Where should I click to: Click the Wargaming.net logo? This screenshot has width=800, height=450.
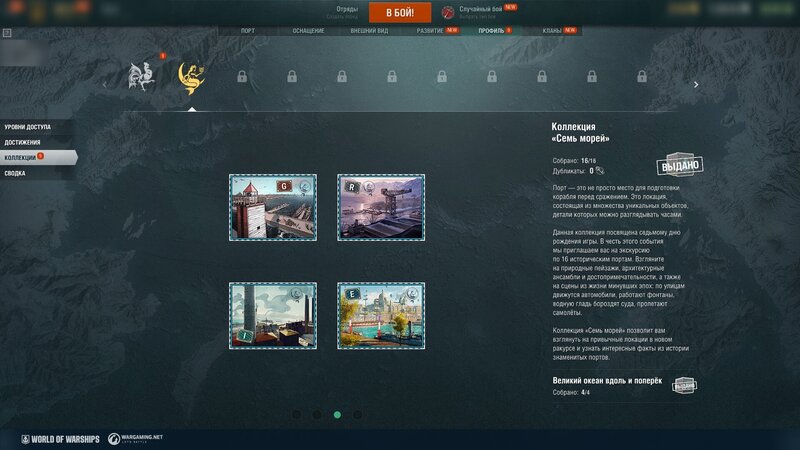(136, 438)
